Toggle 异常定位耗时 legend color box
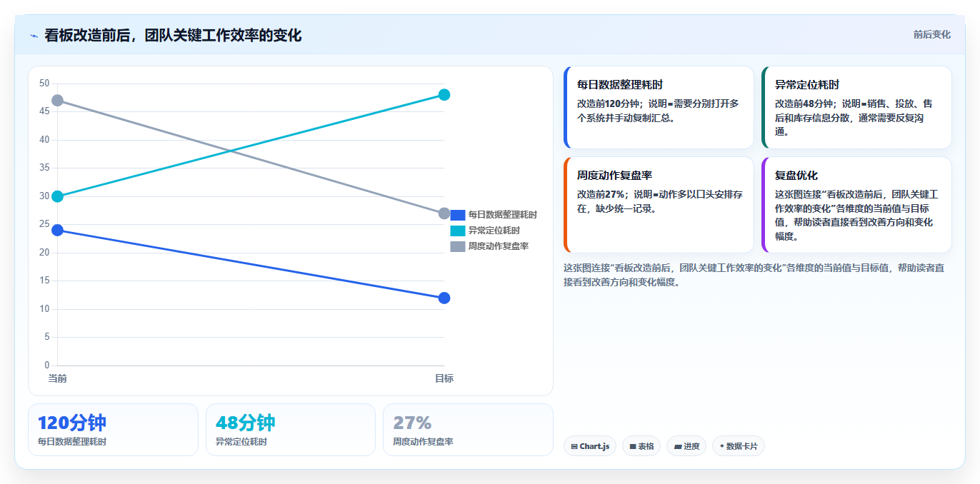Viewport: 980px width, 484px height. pyautogui.click(x=458, y=231)
